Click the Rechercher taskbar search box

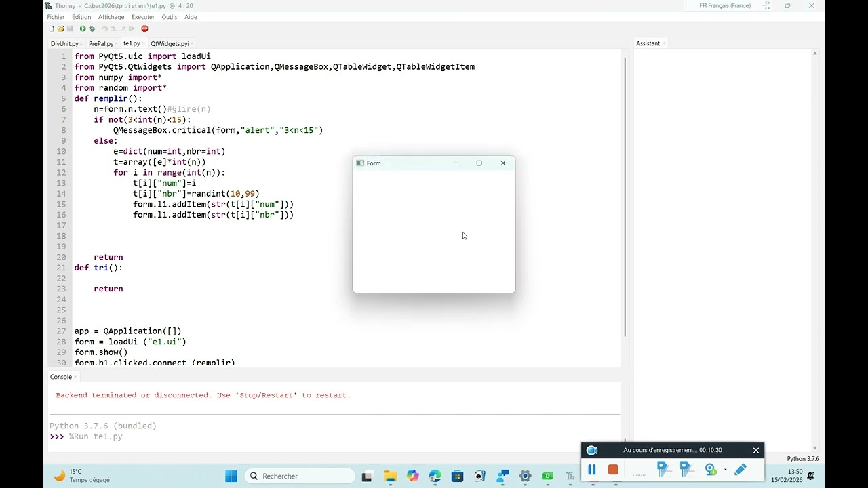pos(299,476)
